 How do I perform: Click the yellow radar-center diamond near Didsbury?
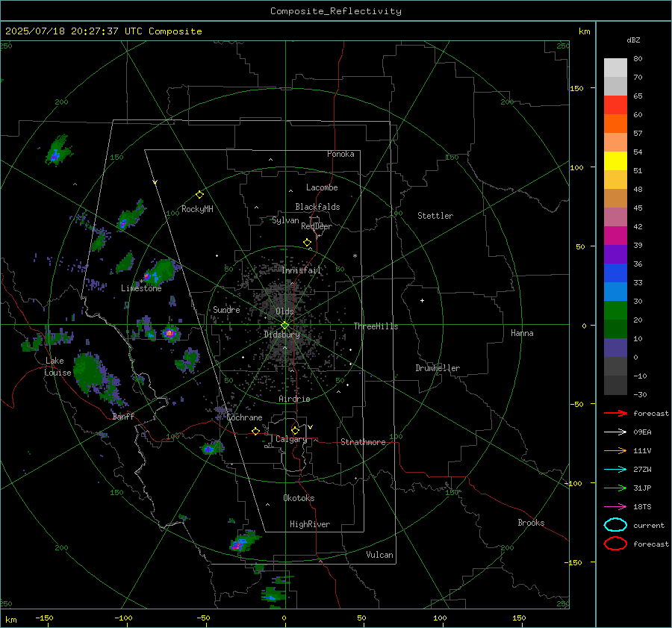(284, 326)
